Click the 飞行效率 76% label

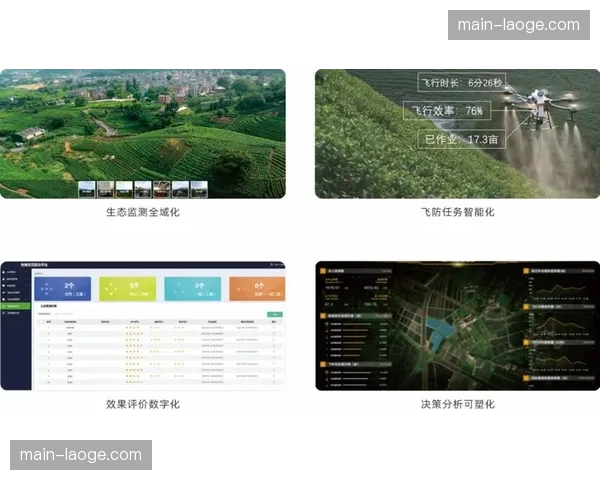tap(447, 111)
